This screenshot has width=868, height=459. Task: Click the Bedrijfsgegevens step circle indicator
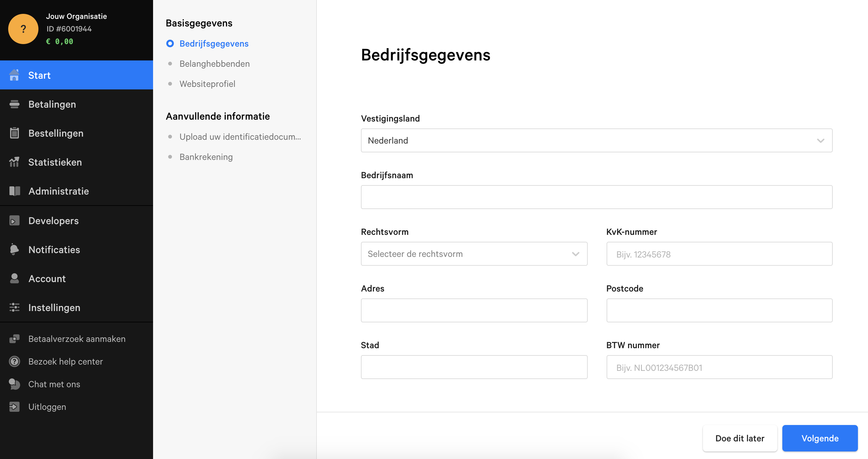pyautogui.click(x=170, y=44)
